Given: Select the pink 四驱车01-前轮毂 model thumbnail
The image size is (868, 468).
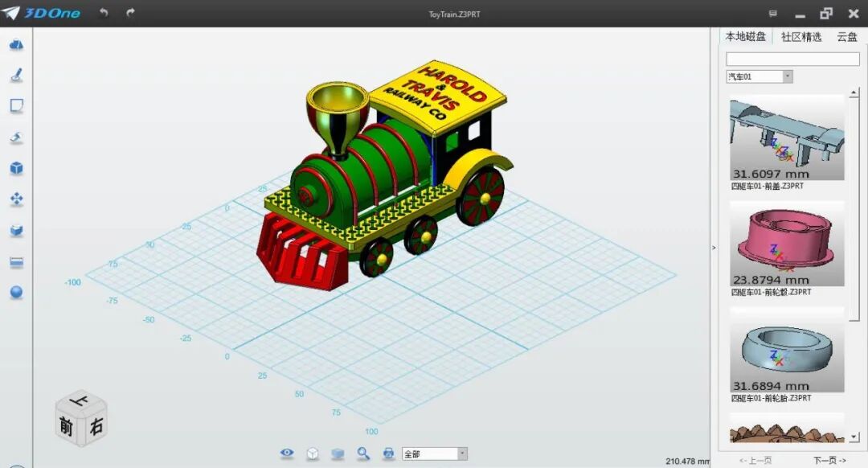Looking at the screenshot, I should [x=787, y=244].
